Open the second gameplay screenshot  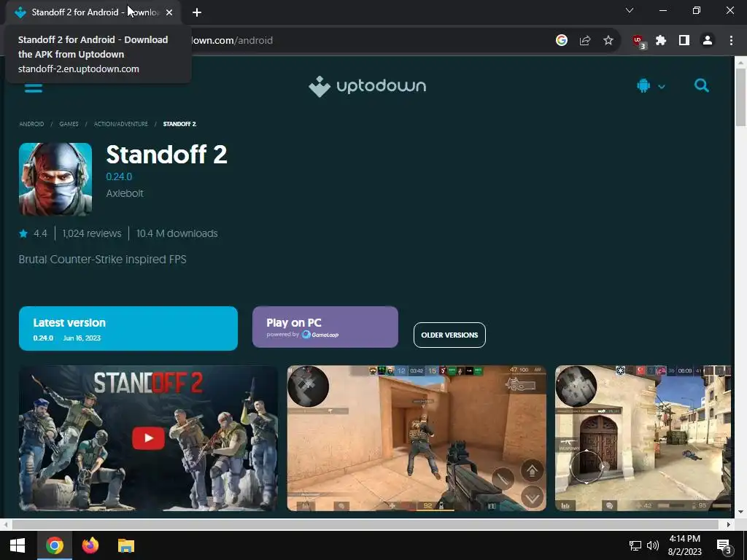417,438
